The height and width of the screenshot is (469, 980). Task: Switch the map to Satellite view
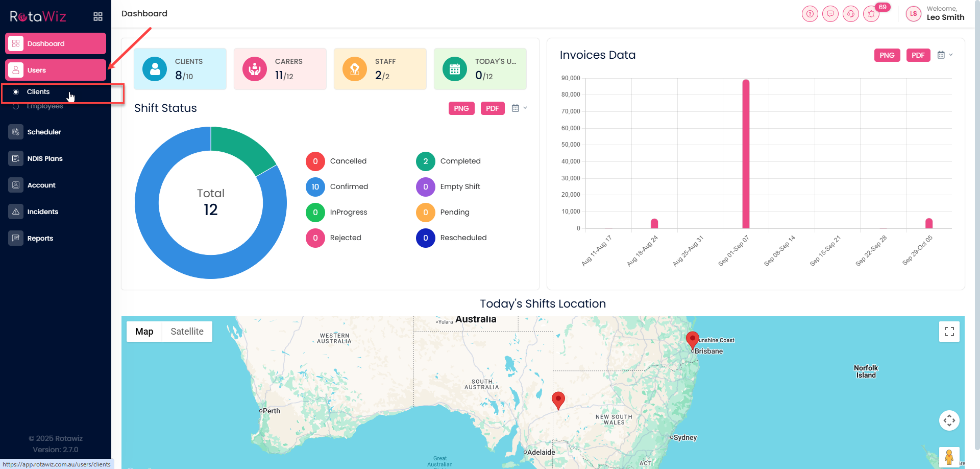point(187,332)
